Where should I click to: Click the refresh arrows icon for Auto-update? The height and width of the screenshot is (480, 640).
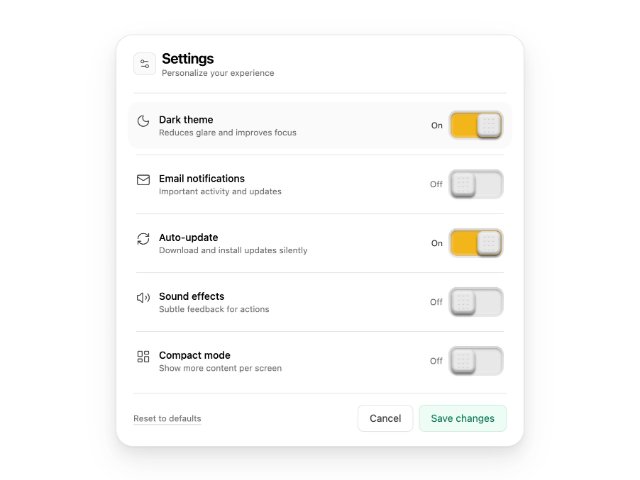(143, 239)
